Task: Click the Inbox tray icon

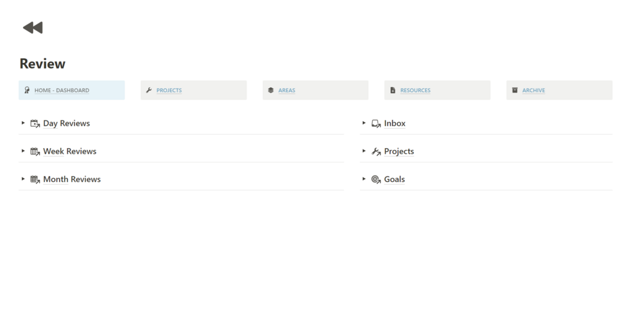Action: 376,124
